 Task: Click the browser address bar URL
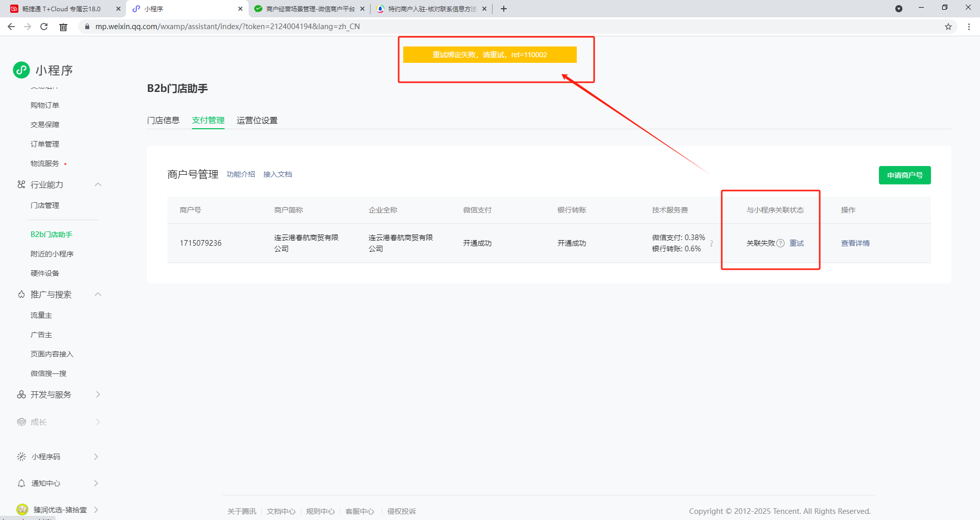(x=228, y=27)
